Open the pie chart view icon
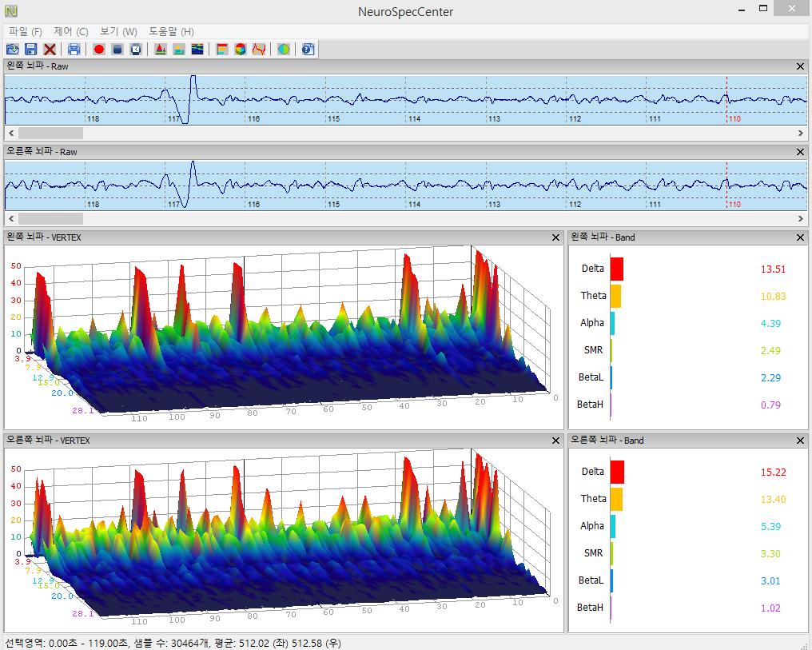 241,50
